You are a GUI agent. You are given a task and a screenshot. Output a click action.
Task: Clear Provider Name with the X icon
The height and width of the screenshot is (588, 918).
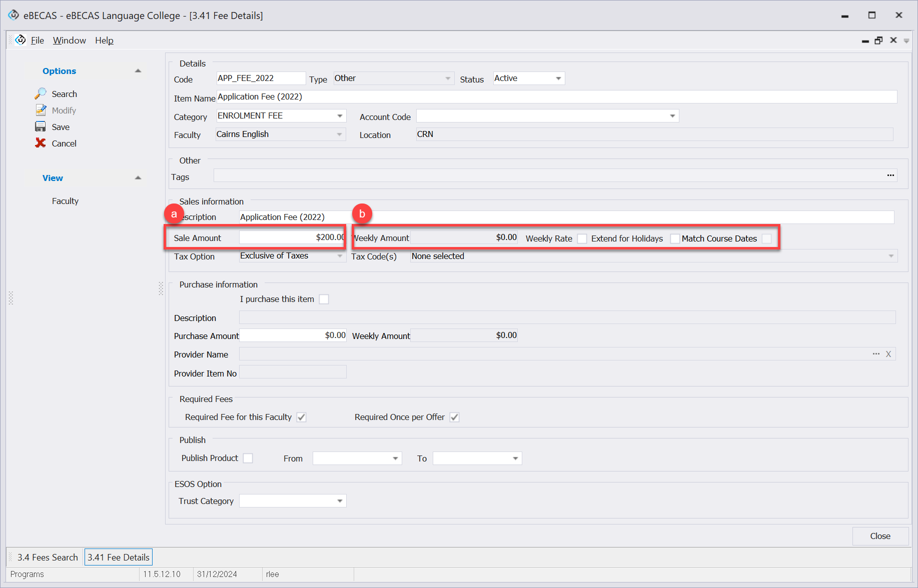pos(888,354)
